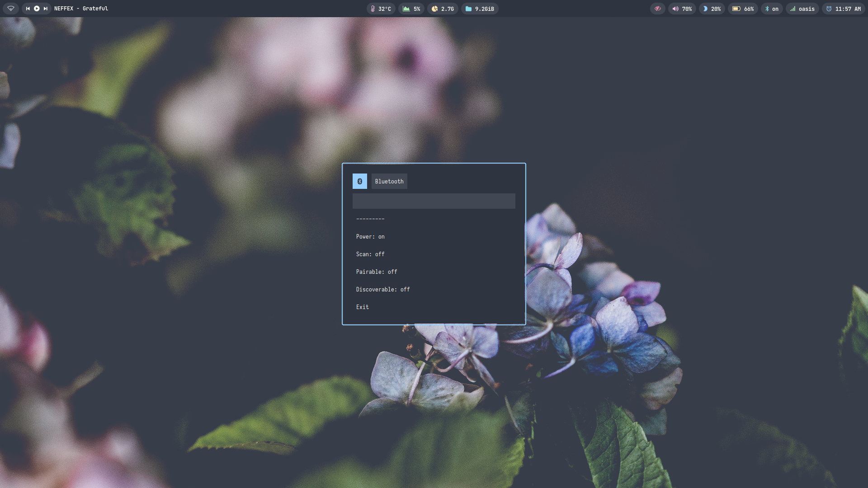
Task: Click the temperature 32°C module
Action: 381,9
